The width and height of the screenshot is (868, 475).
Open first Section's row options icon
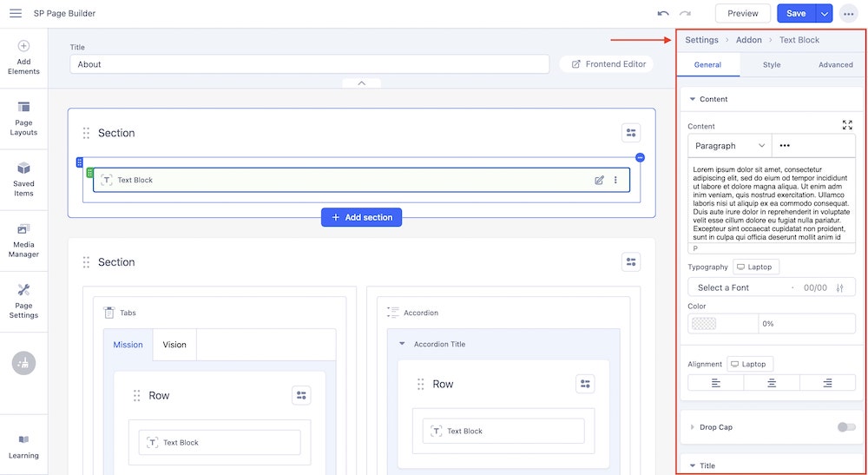[x=631, y=133]
